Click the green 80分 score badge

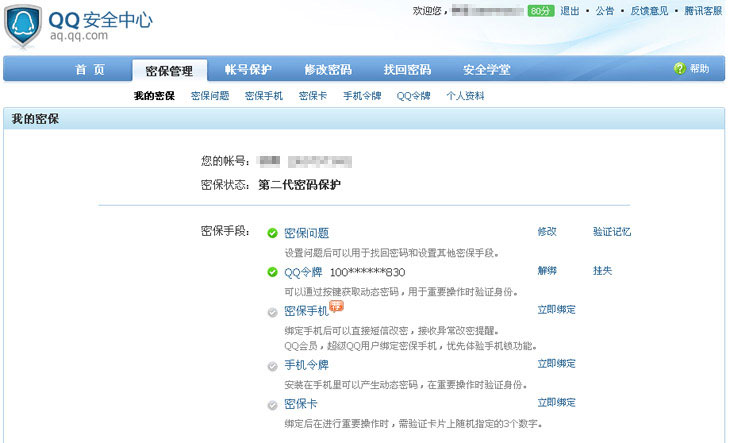tap(541, 11)
